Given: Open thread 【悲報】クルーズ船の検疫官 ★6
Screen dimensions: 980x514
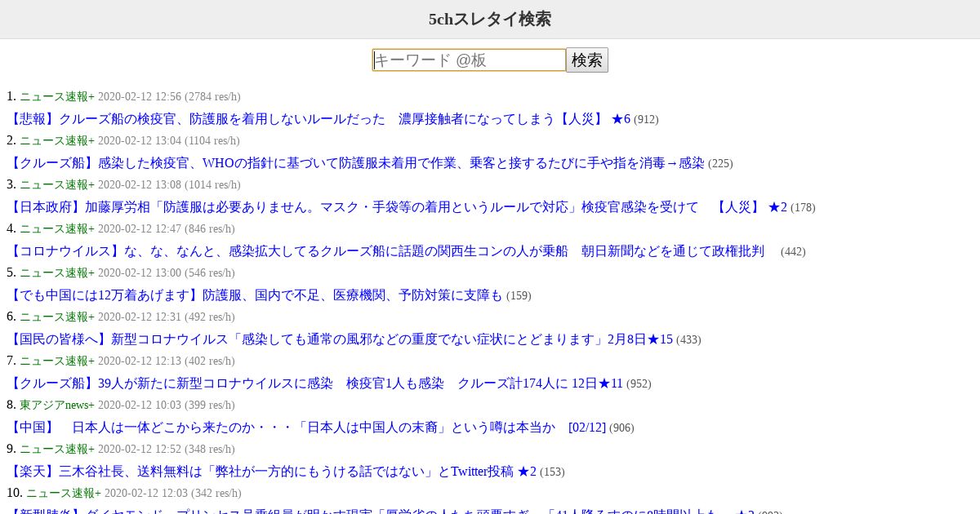Looking at the screenshot, I should click(318, 119).
